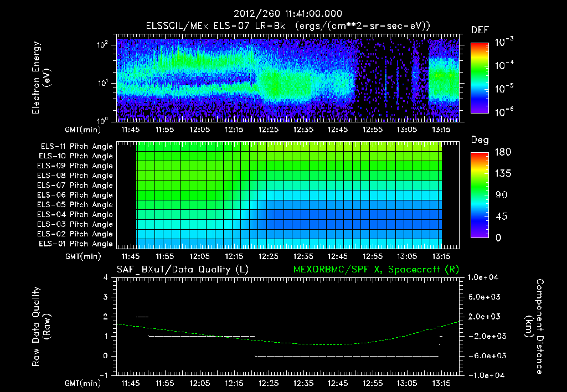Click the 4 tick on data quality axis
Viewport: 567px width, 392px height.
106,278
